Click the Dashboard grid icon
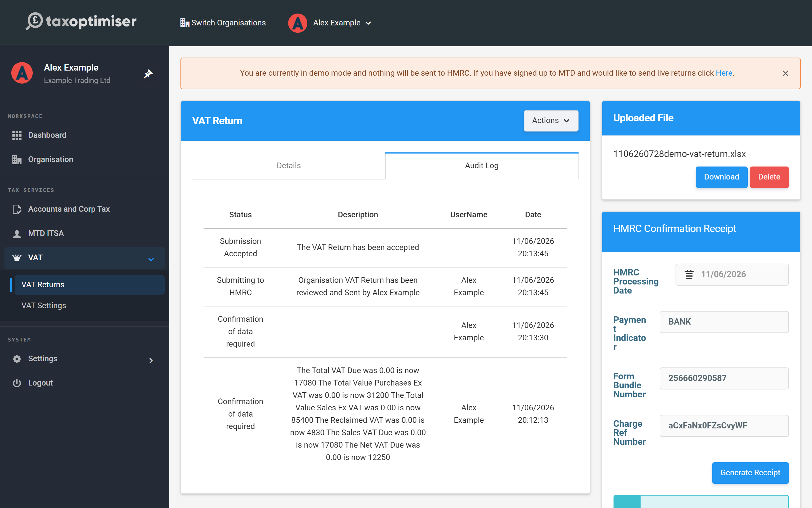Screen dimensions: 812x508 point(17,135)
